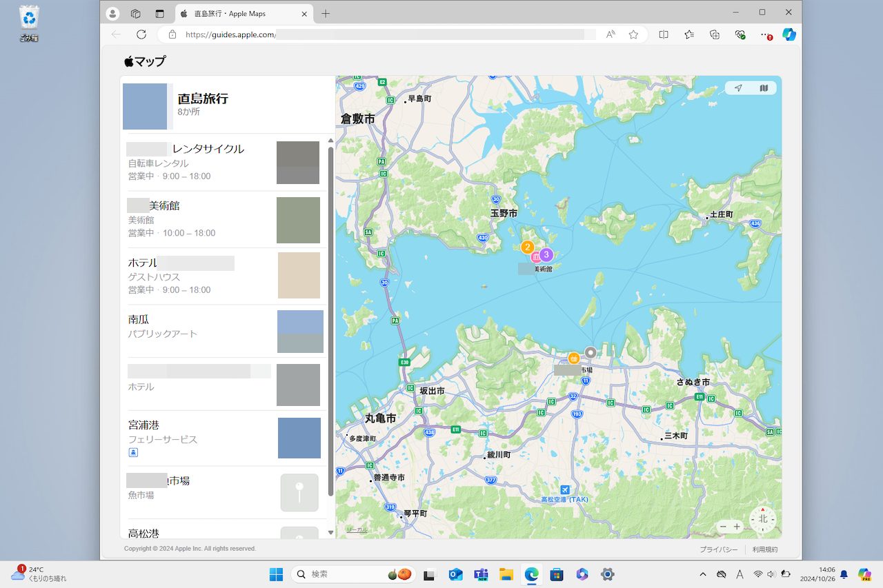The image size is (883, 588).
Task: Open Outlook from taskbar
Action: (x=455, y=574)
